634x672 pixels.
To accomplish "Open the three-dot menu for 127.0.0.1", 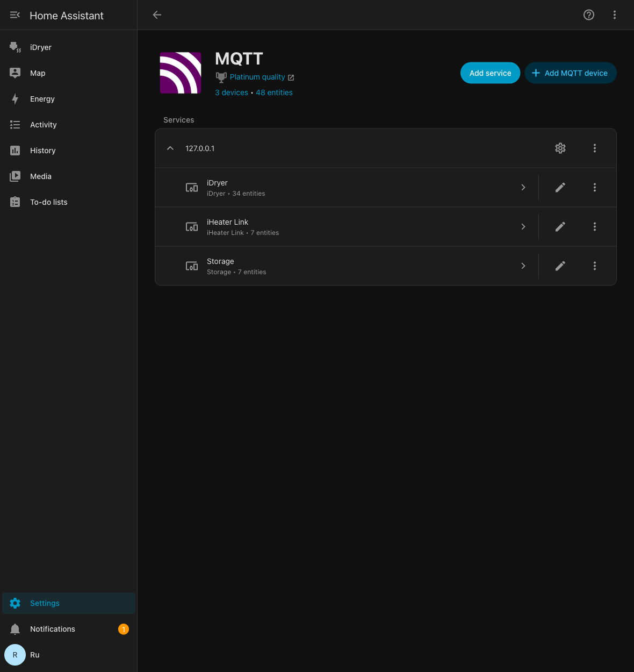I will [x=595, y=148].
